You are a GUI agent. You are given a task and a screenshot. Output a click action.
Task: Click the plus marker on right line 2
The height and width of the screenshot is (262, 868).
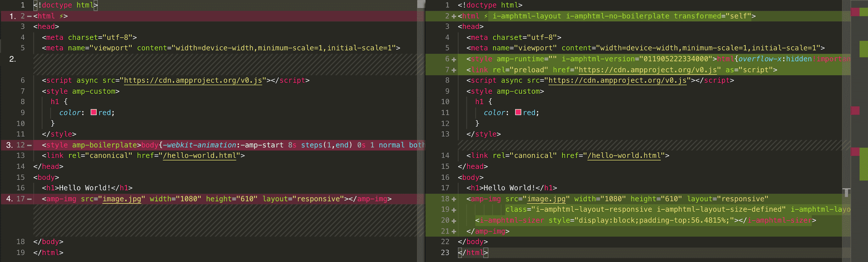click(x=454, y=16)
